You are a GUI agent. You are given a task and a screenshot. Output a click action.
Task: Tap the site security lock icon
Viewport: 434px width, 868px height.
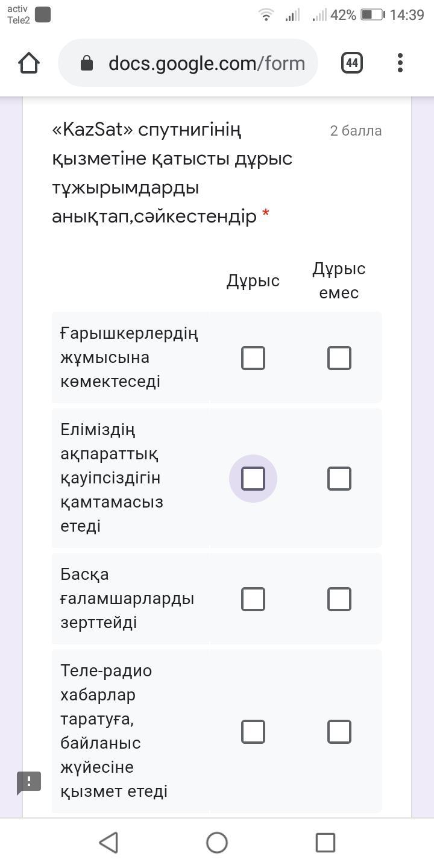[x=87, y=63]
